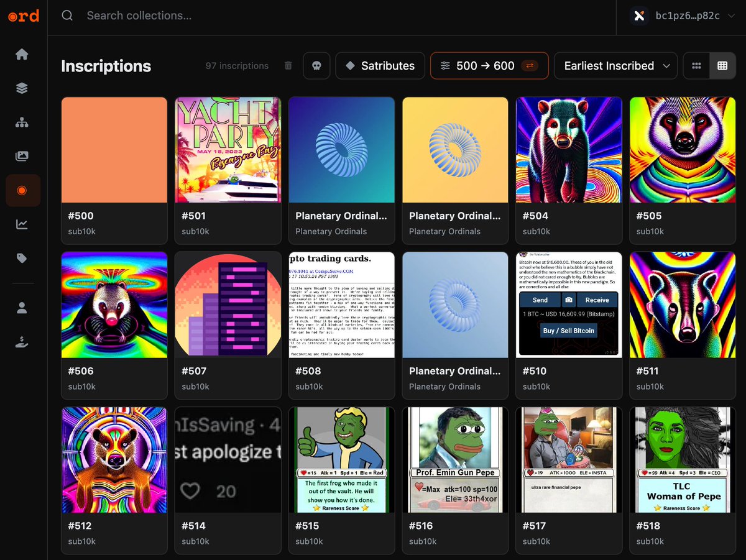Open the Earliest Inscribed sort dropdown
The width and height of the screenshot is (746, 560).
615,66
